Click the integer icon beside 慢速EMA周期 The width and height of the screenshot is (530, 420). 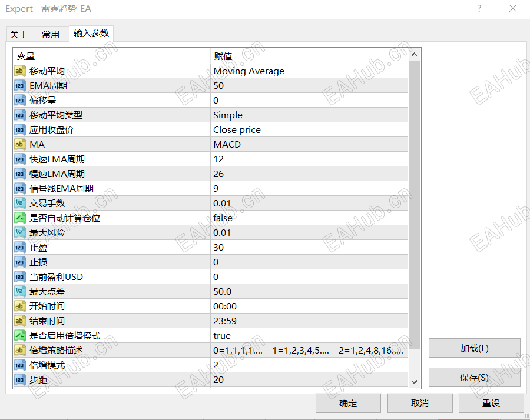pyautogui.click(x=20, y=174)
